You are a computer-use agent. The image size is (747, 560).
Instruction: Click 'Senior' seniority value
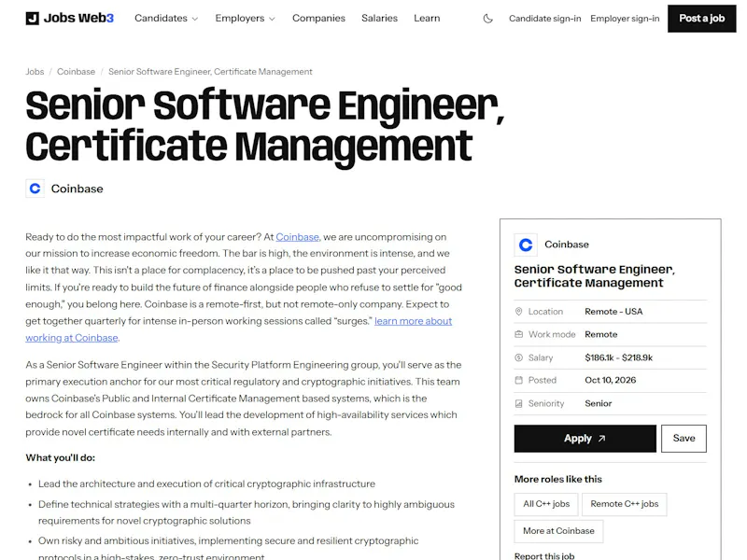(599, 403)
